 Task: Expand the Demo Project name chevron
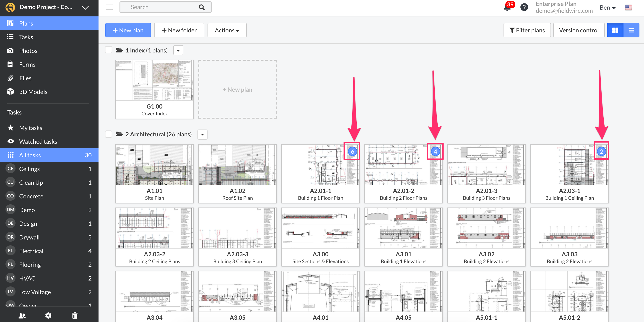click(85, 8)
